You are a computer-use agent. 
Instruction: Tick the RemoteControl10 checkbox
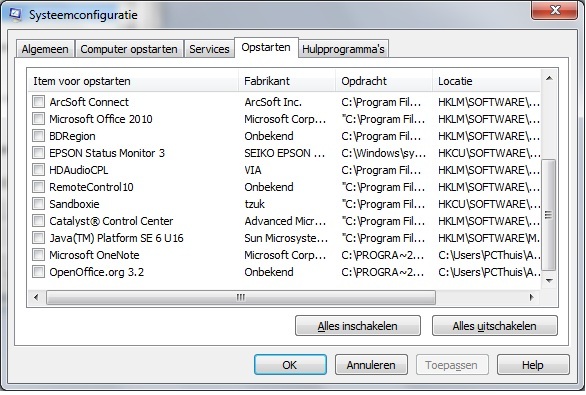point(38,187)
